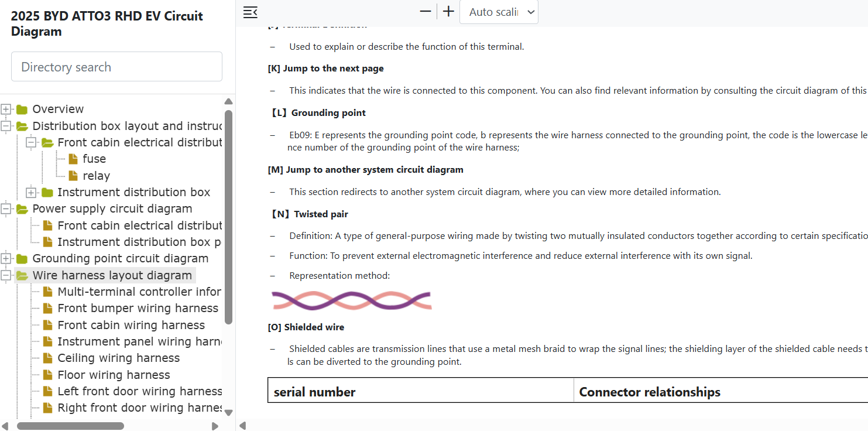Screen dimensions: 868x431
Task: Open the Floor wiring harness page
Action: [114, 375]
